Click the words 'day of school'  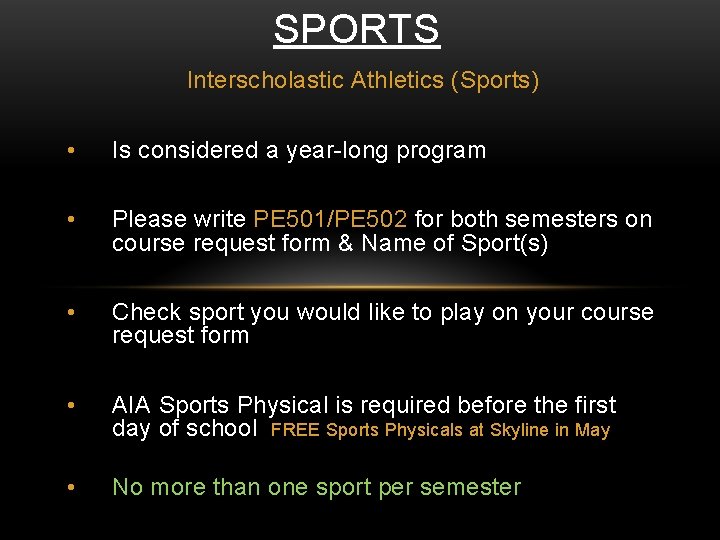(x=185, y=429)
